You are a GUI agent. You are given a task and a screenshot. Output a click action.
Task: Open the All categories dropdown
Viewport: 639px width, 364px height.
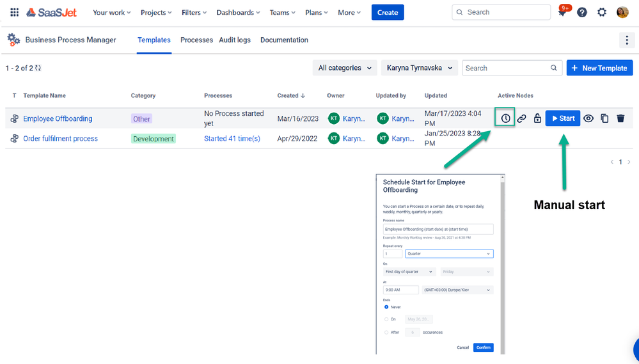[345, 68]
